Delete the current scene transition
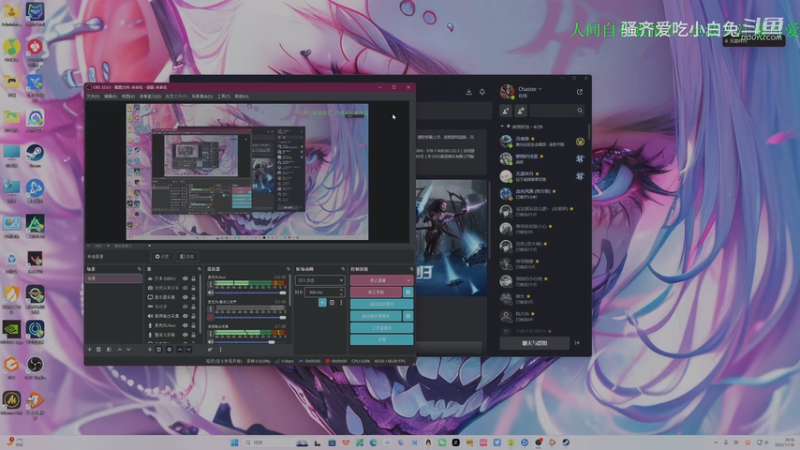Viewport: 800px width, 450px height. [x=332, y=303]
